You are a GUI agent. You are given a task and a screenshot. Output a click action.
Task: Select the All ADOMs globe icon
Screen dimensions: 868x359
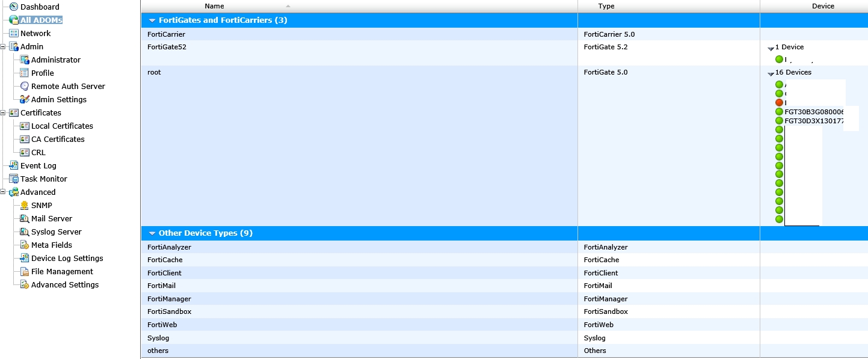click(14, 20)
